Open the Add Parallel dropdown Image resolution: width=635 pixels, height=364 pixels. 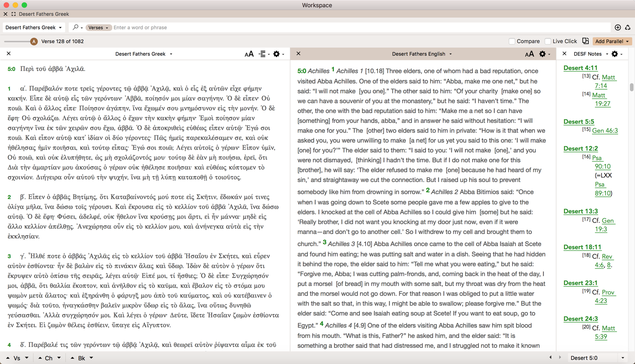pos(612,41)
